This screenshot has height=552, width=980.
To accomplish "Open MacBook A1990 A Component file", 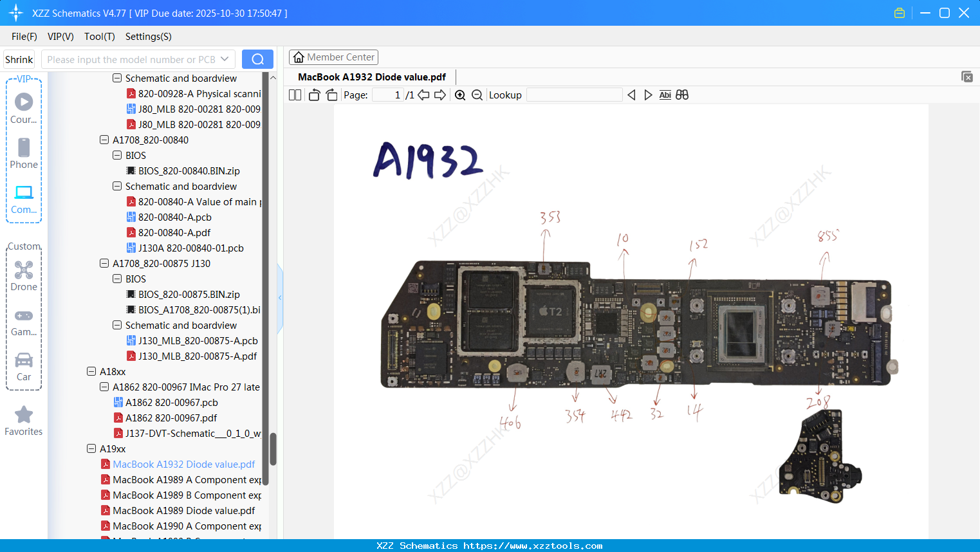I will (181, 526).
